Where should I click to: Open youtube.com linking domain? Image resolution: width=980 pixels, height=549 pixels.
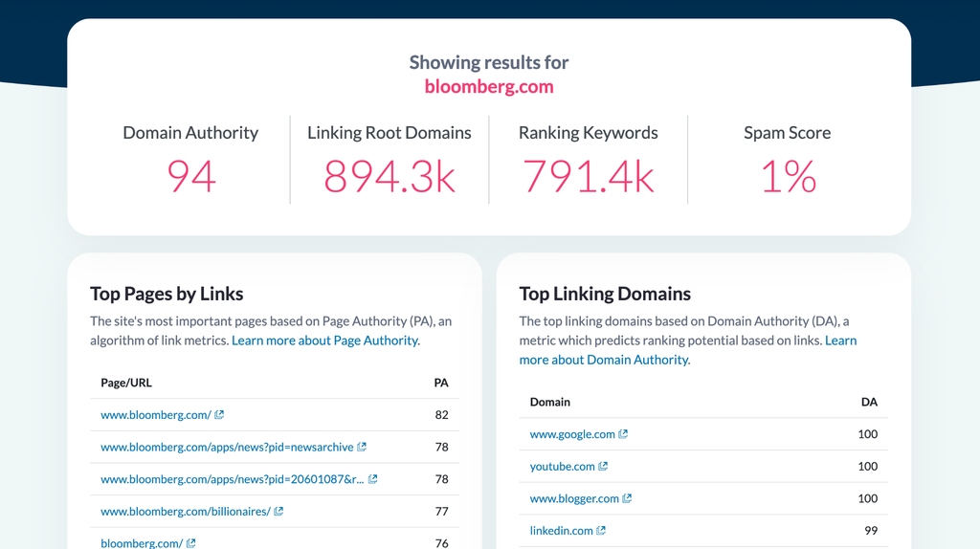pyautogui.click(x=563, y=466)
